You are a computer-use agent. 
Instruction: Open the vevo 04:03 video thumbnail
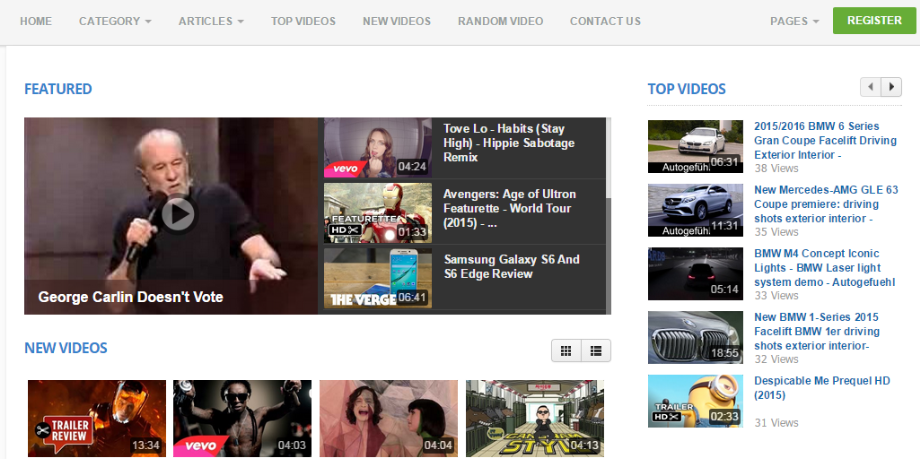[242, 418]
